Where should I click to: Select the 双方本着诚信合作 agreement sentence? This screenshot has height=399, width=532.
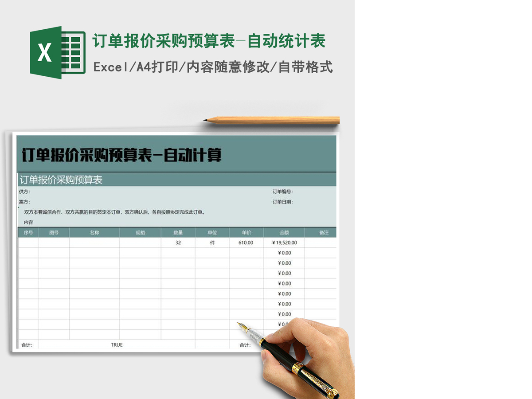click(115, 212)
